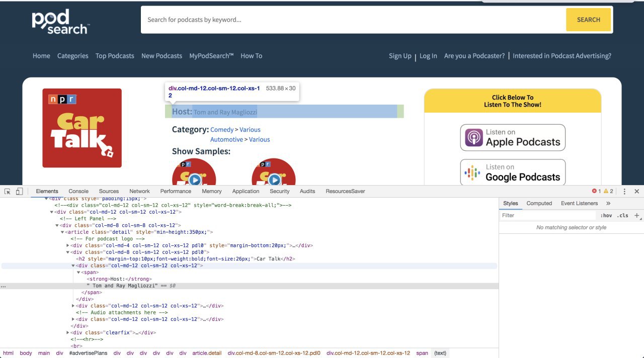Viewport: 644px width, 358px height.
Task: Open the Sources tab
Action: [x=109, y=192]
